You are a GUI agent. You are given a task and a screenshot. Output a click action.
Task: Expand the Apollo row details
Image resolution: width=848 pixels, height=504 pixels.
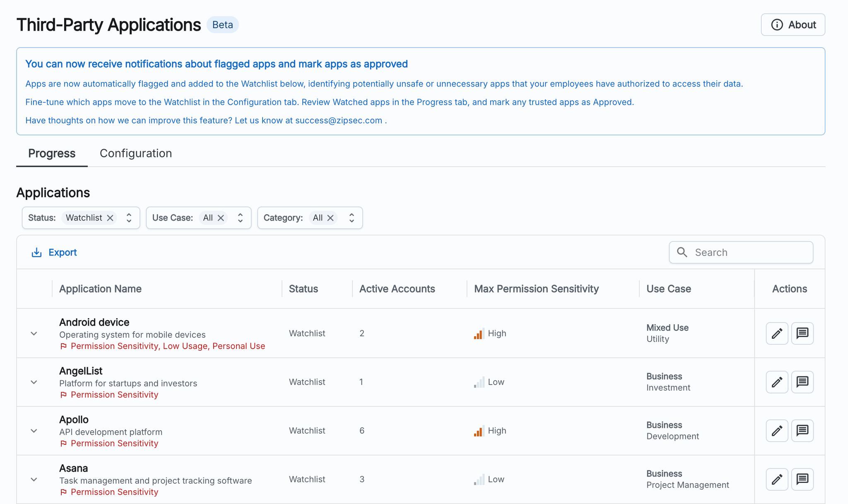tap(34, 431)
